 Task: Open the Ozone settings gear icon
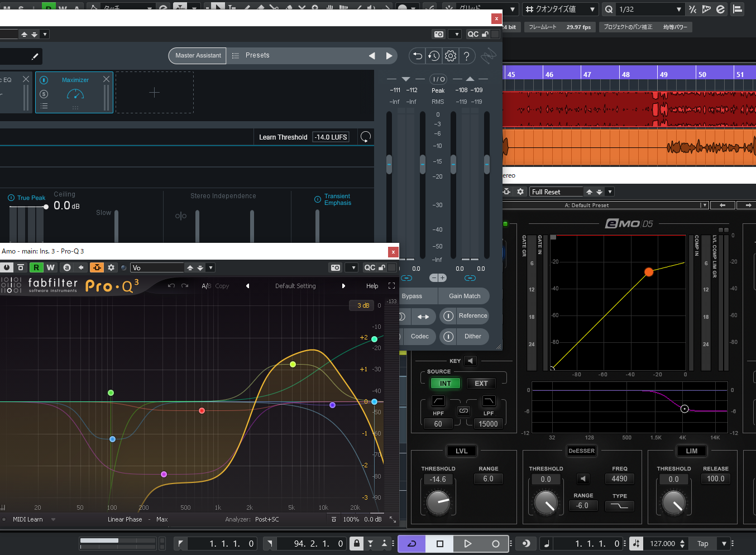point(451,56)
